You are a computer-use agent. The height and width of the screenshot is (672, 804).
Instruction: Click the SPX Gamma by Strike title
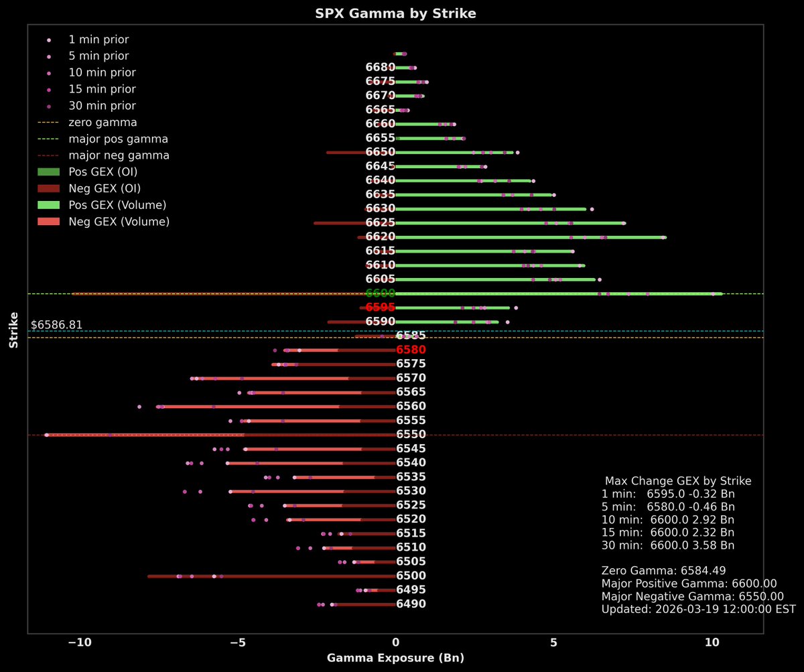(395, 13)
